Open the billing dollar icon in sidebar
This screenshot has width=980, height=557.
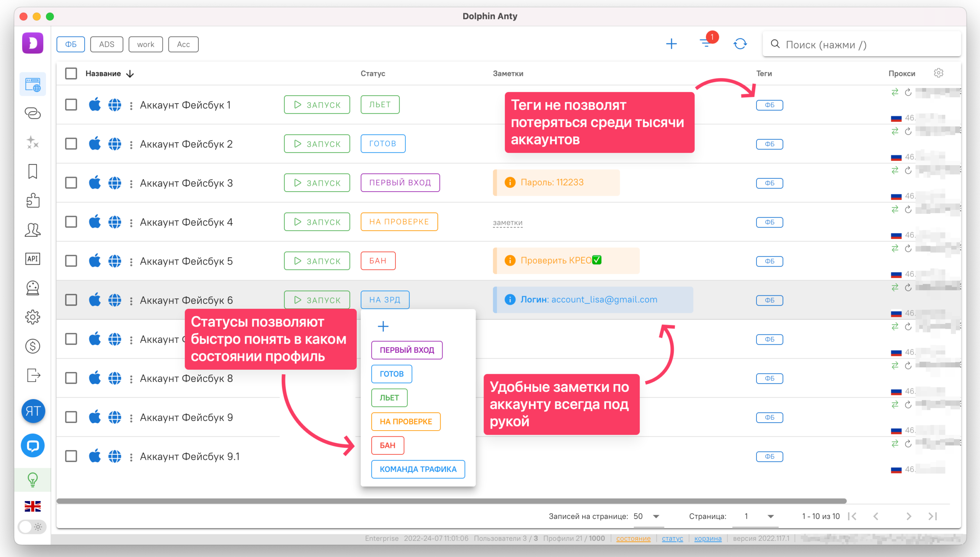pyautogui.click(x=33, y=346)
